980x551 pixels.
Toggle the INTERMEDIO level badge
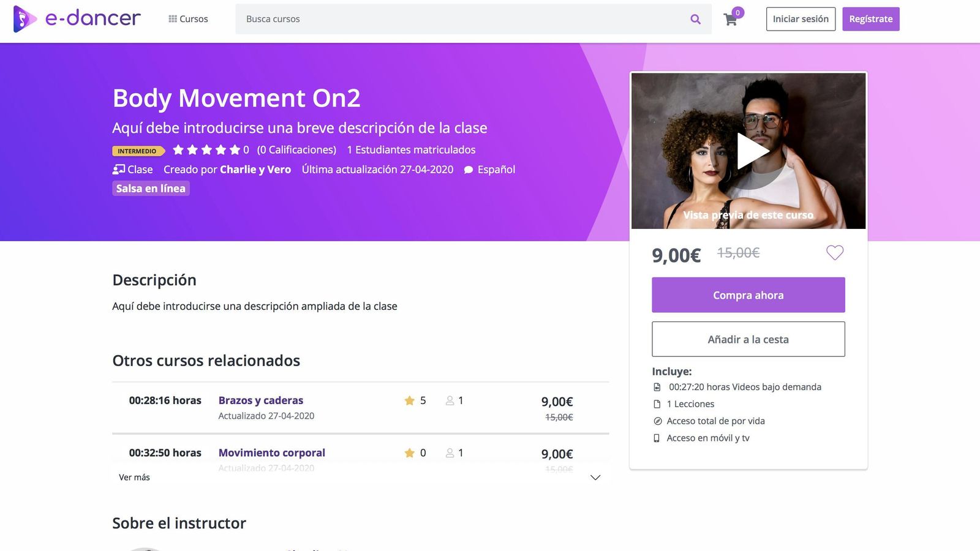point(136,150)
